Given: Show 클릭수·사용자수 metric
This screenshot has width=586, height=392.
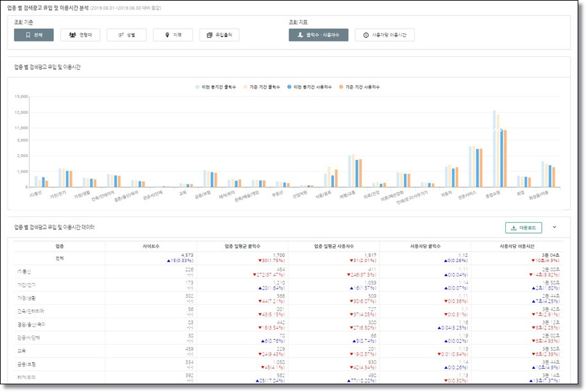Looking at the screenshot, I should pyautogui.click(x=319, y=35).
